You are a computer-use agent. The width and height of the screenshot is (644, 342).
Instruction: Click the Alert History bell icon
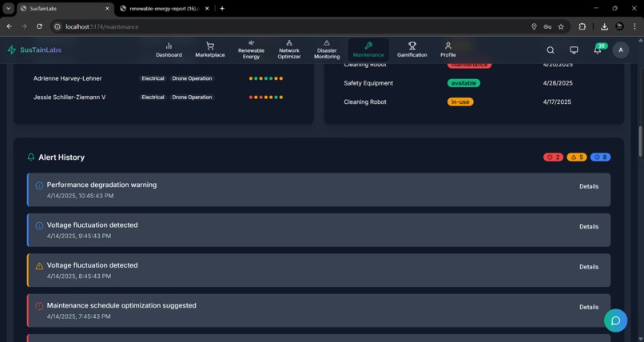(31, 157)
